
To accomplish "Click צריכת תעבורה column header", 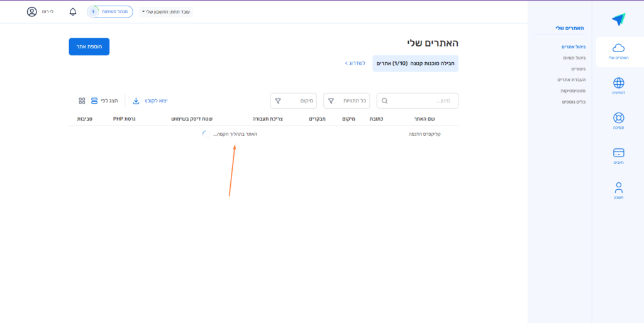I will point(267,119).
